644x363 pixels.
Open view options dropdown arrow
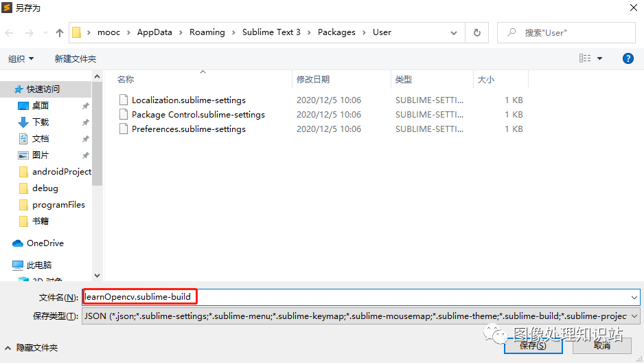(599, 59)
